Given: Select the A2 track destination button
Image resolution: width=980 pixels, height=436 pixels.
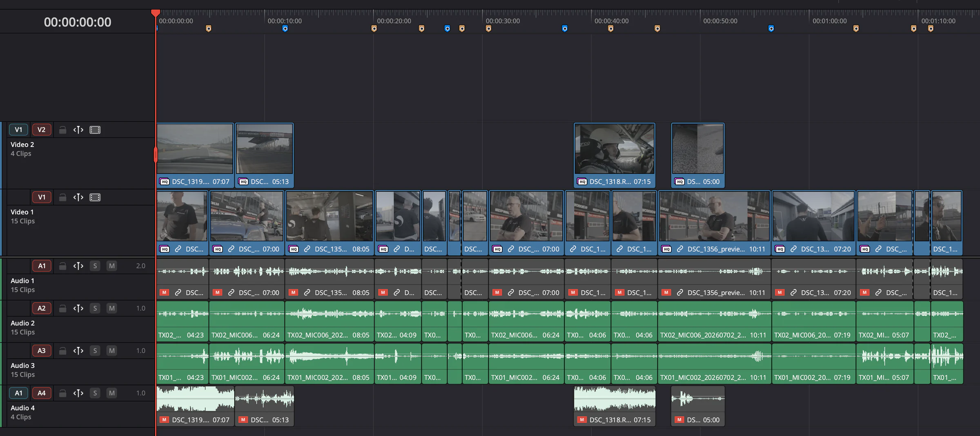Looking at the screenshot, I should coord(42,309).
